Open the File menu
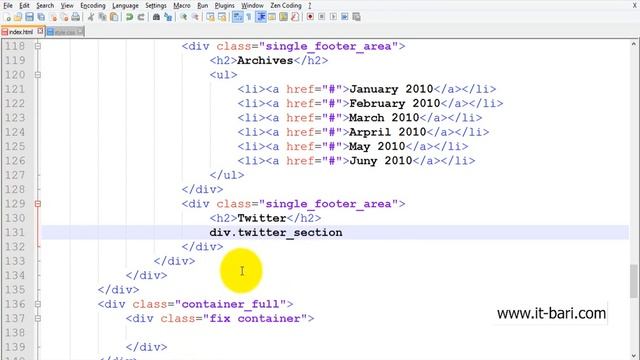The width and height of the screenshot is (640, 360). pyautogui.click(x=8, y=6)
